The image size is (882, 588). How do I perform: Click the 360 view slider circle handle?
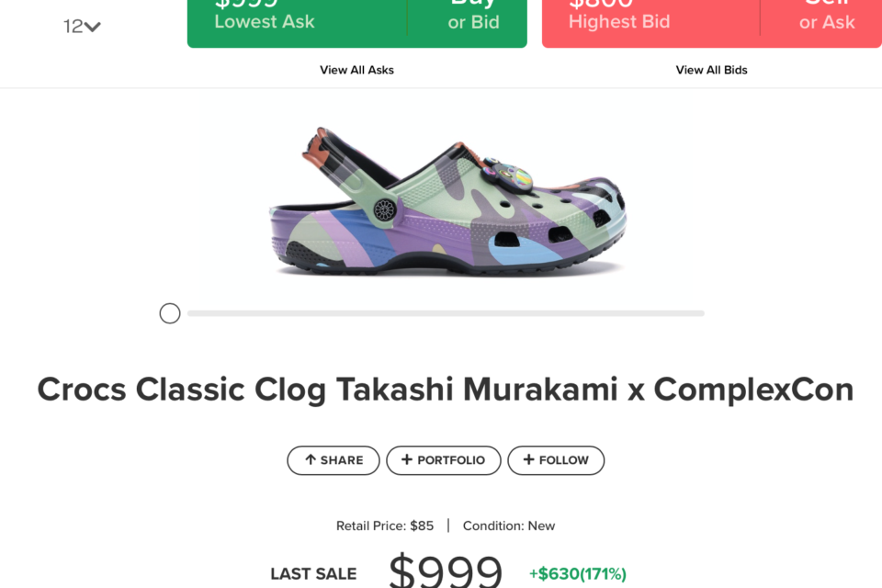tap(170, 313)
